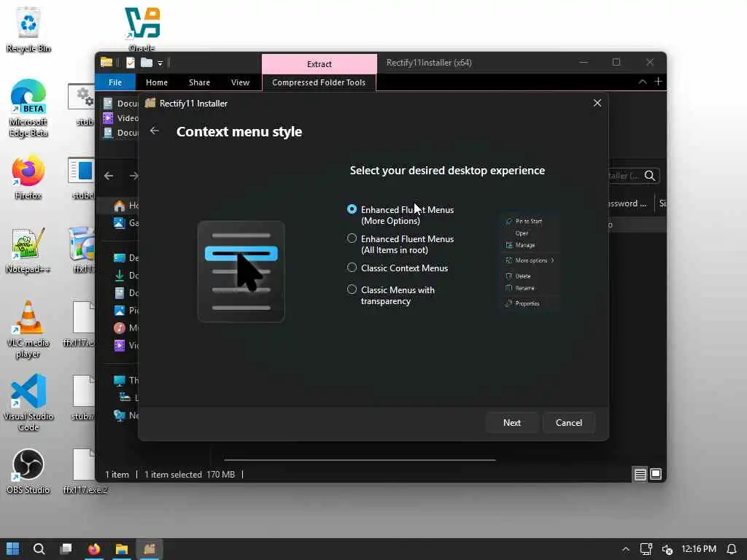Select ffx117.exe.2 file on desktop
747x560 pixels.
pyautogui.click(x=85, y=472)
